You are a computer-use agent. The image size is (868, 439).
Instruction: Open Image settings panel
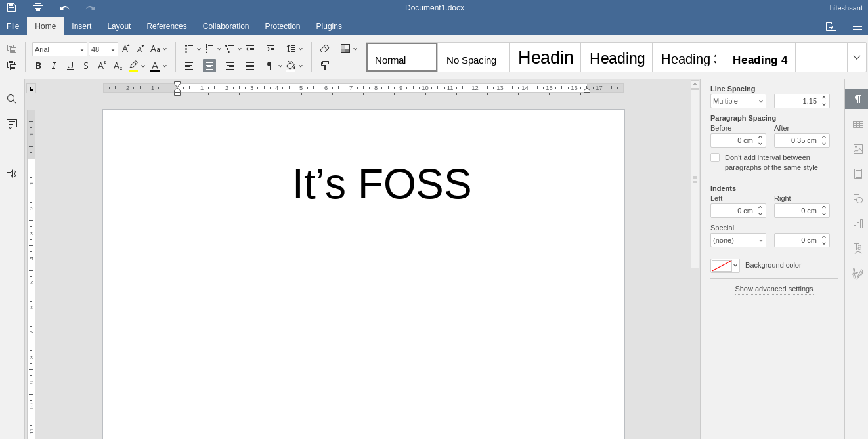(x=857, y=149)
